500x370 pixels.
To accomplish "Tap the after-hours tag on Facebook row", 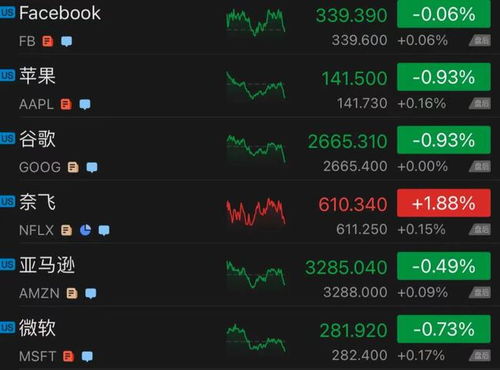I will [x=480, y=41].
